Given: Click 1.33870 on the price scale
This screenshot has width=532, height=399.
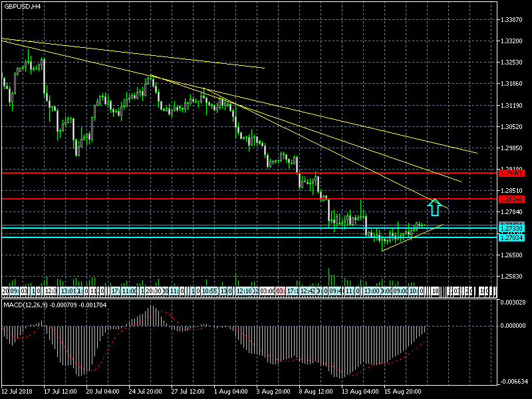Looking at the screenshot, I should pos(511,20).
